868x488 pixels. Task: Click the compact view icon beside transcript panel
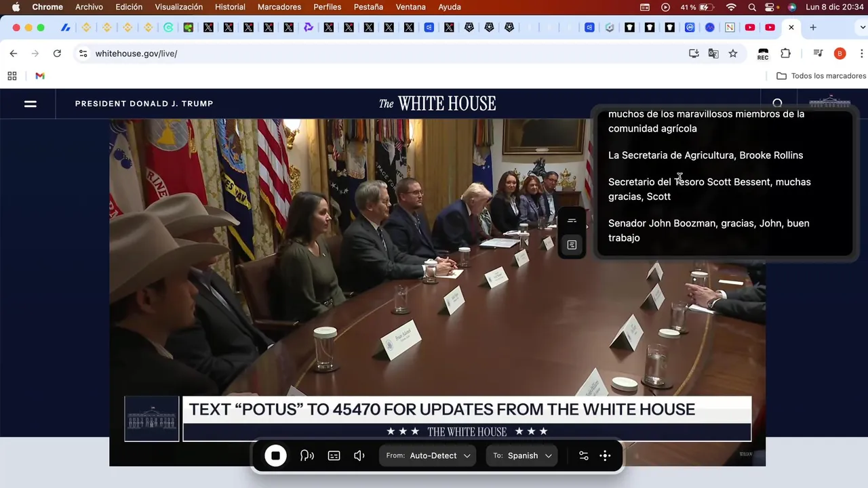[572, 221]
